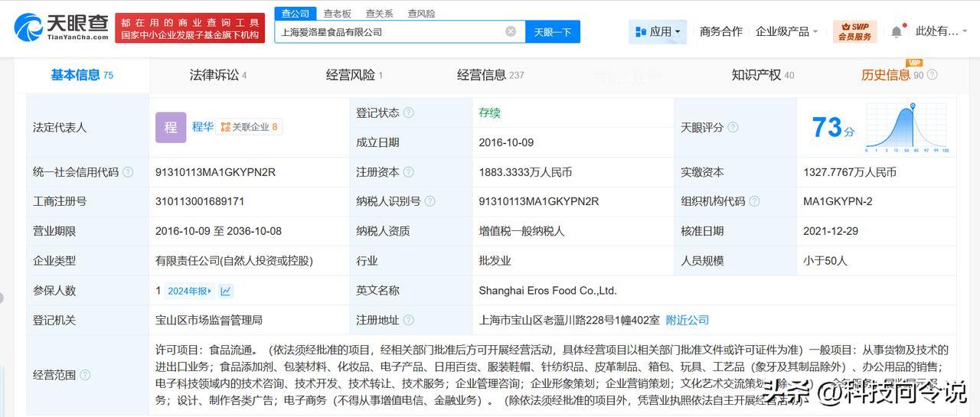Open the 经营风险 tab
This screenshot has width=980, height=417.
tap(354, 75)
